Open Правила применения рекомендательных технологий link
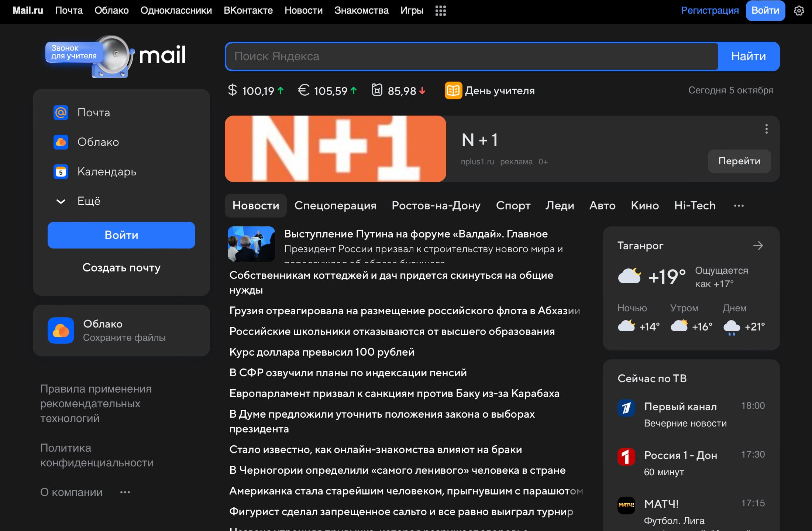 (96, 404)
